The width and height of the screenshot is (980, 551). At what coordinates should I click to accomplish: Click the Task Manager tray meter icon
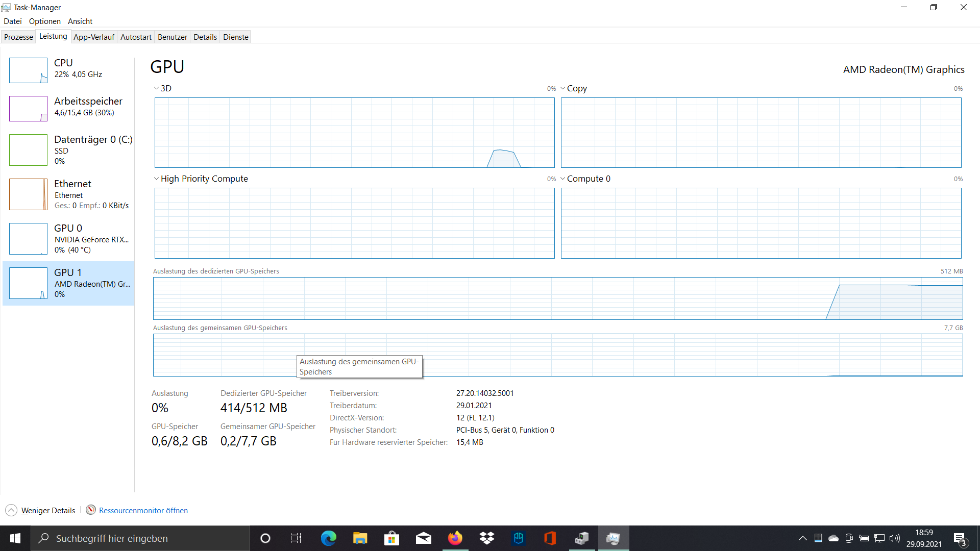tap(818, 538)
